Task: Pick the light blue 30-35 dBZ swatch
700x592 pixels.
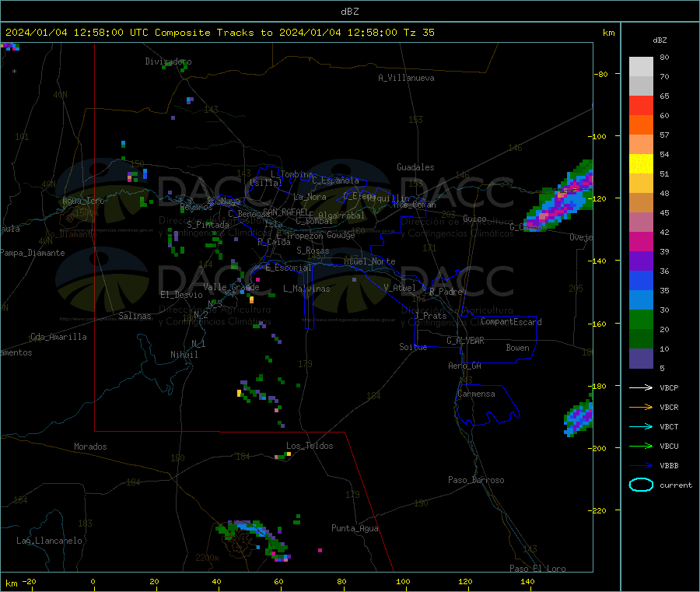Action: click(641, 300)
